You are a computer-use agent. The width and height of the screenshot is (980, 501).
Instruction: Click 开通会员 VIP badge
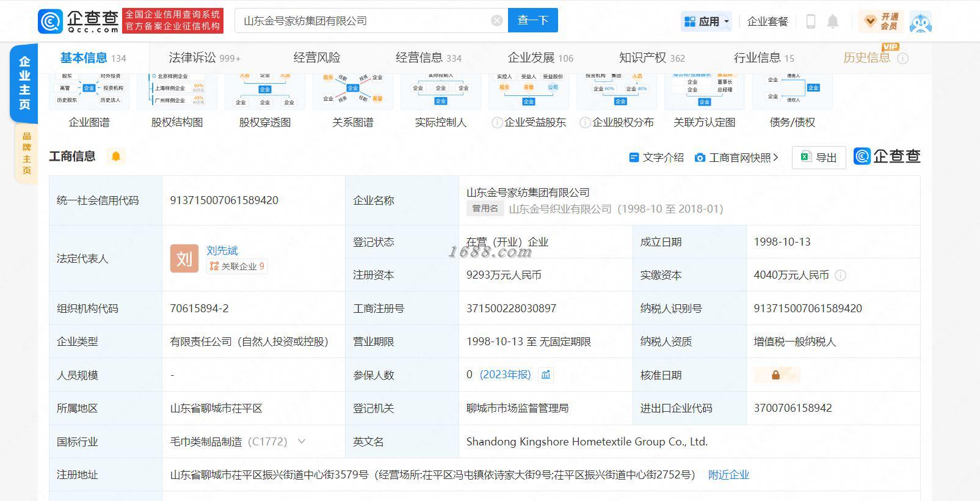[882, 21]
